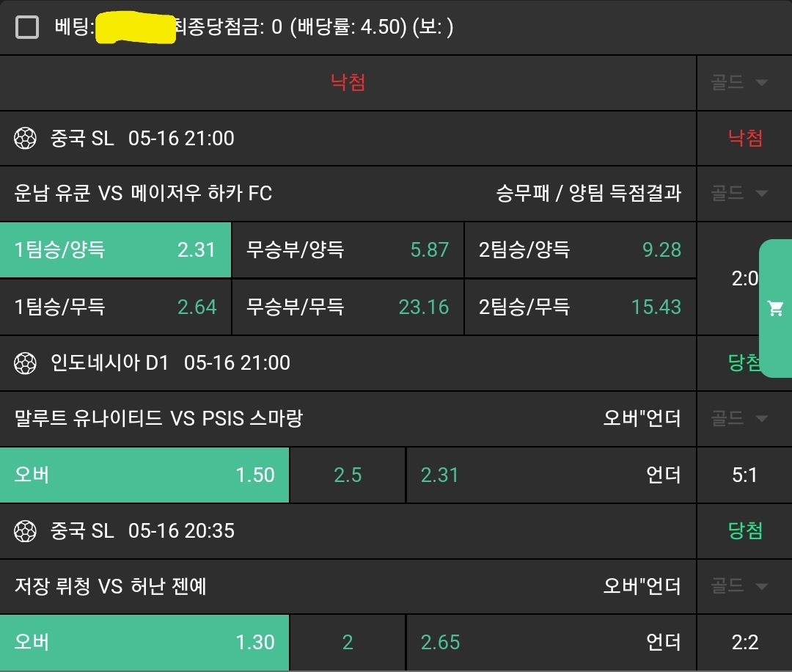
Task: Select the 무승부/양득 5.87 odds option
Action: [x=347, y=250]
